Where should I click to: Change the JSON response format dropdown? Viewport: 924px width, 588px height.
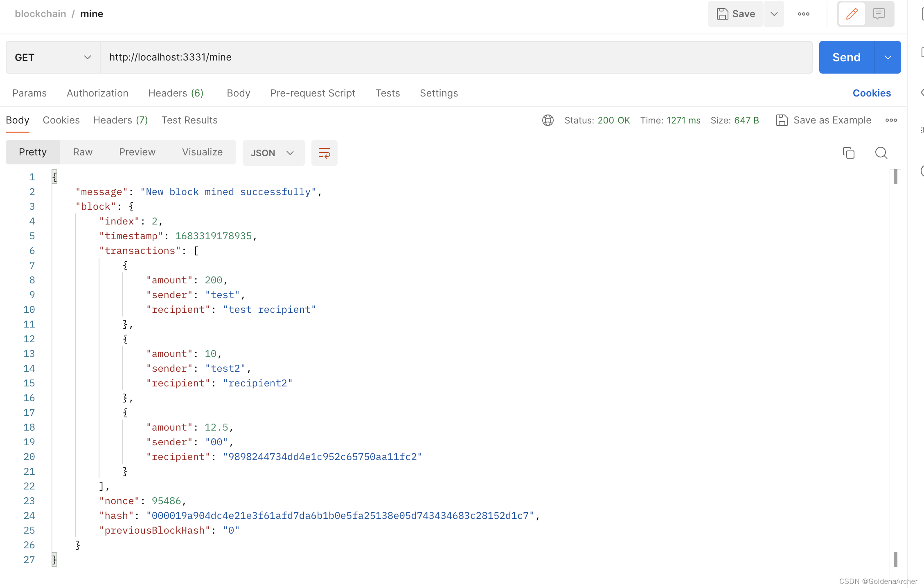pyautogui.click(x=273, y=153)
